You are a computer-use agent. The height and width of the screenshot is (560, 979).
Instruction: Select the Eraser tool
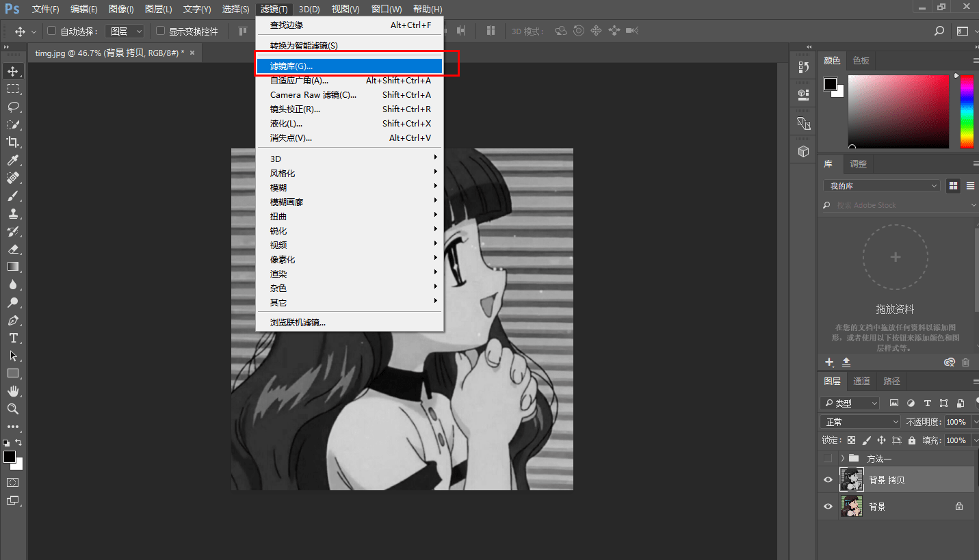coord(13,249)
